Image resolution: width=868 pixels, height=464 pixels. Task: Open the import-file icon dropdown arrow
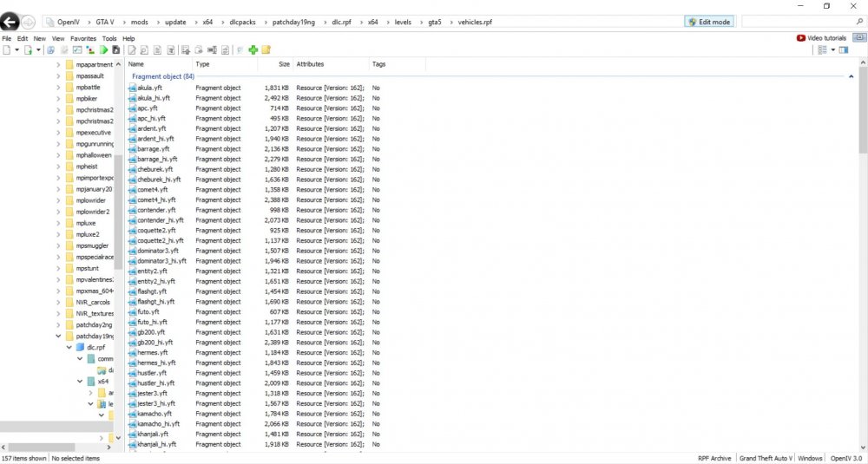click(38, 49)
